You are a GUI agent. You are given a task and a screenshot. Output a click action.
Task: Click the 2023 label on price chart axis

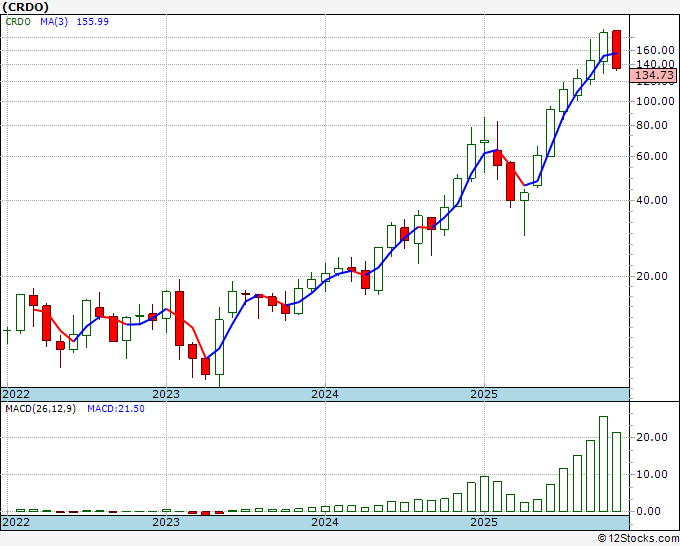coord(166,394)
